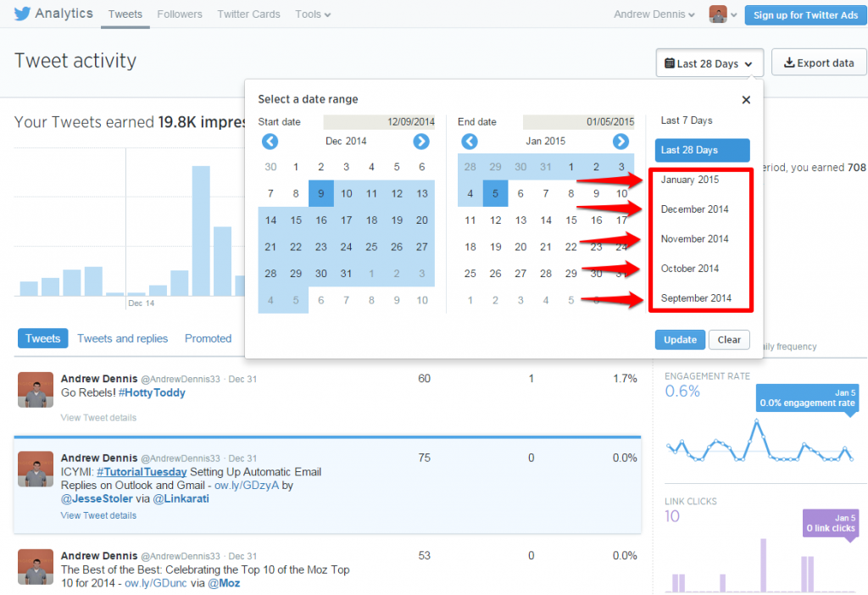
Task: Click the profile avatar image in the top bar
Action: pyautogui.click(x=717, y=14)
